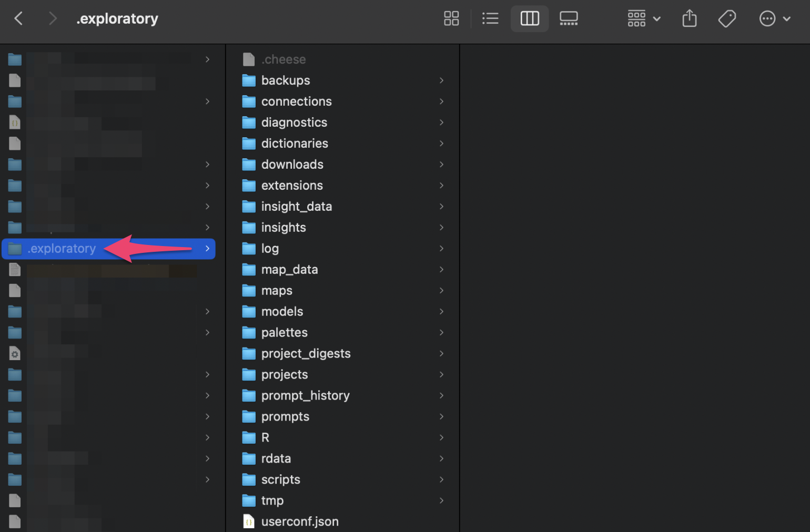810x532 pixels.
Task: Expand the scripts folder chevron
Action: (441, 479)
